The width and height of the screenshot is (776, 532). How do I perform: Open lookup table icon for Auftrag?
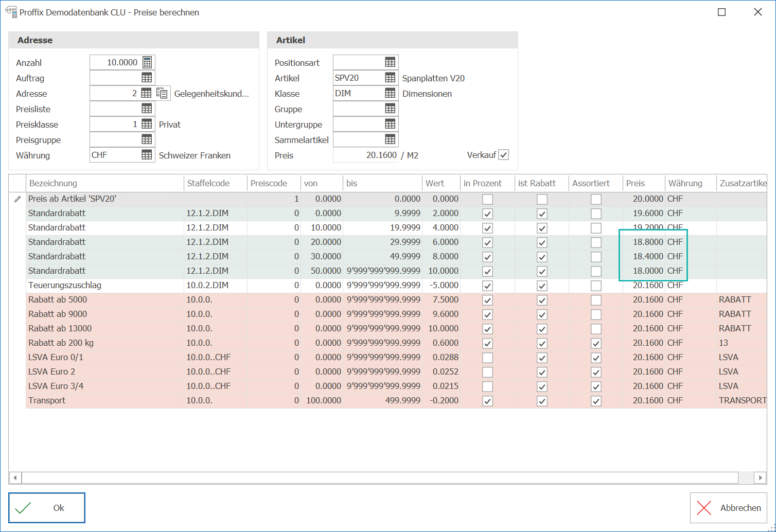(x=147, y=78)
